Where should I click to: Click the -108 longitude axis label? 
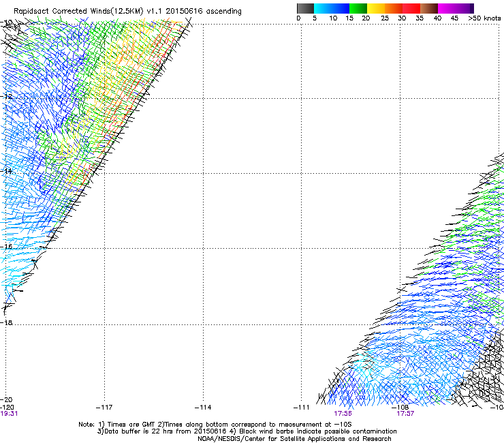400,408
